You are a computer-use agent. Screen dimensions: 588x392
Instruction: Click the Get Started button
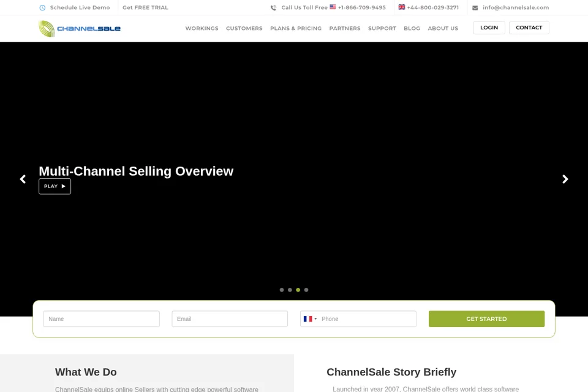point(486,319)
